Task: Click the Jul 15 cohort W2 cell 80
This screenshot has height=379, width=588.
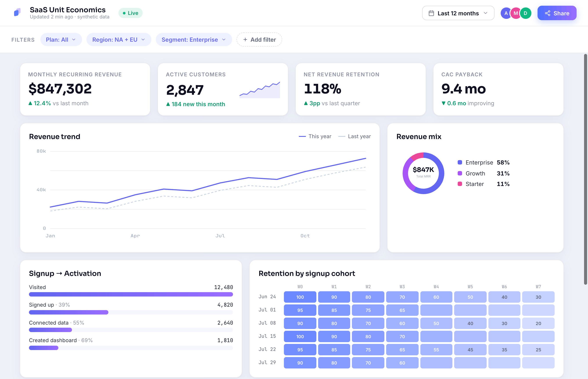Action: (368, 337)
